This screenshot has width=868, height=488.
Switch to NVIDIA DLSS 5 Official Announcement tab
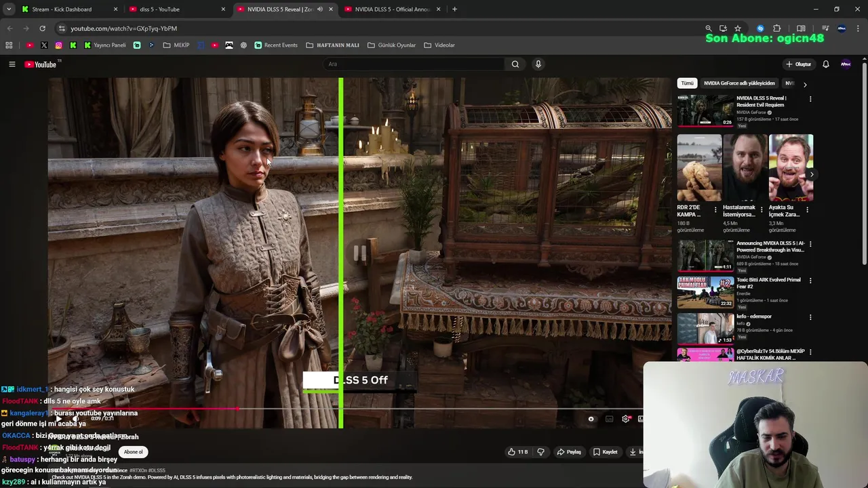pyautogui.click(x=393, y=9)
